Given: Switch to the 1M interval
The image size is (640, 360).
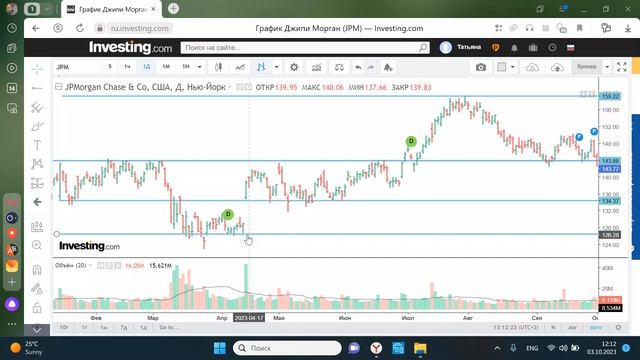Looking at the screenshot, I should (166, 67).
